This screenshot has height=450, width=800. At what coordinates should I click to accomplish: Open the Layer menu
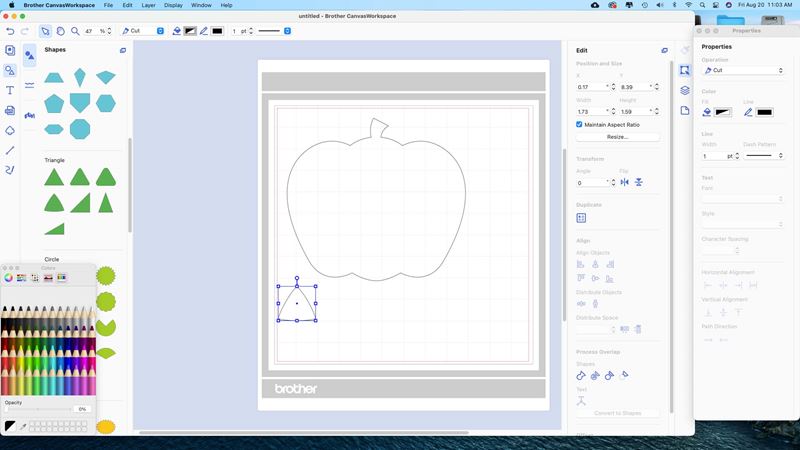pyautogui.click(x=148, y=5)
